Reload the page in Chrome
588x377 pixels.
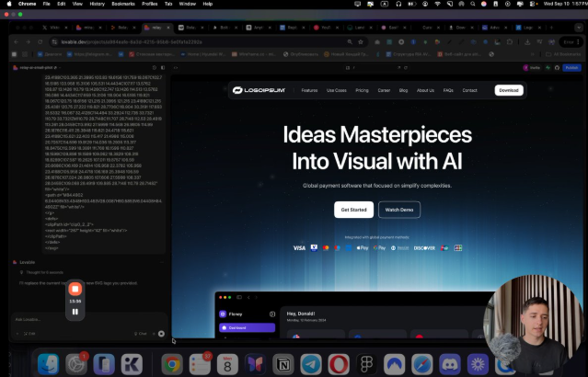[40, 42]
